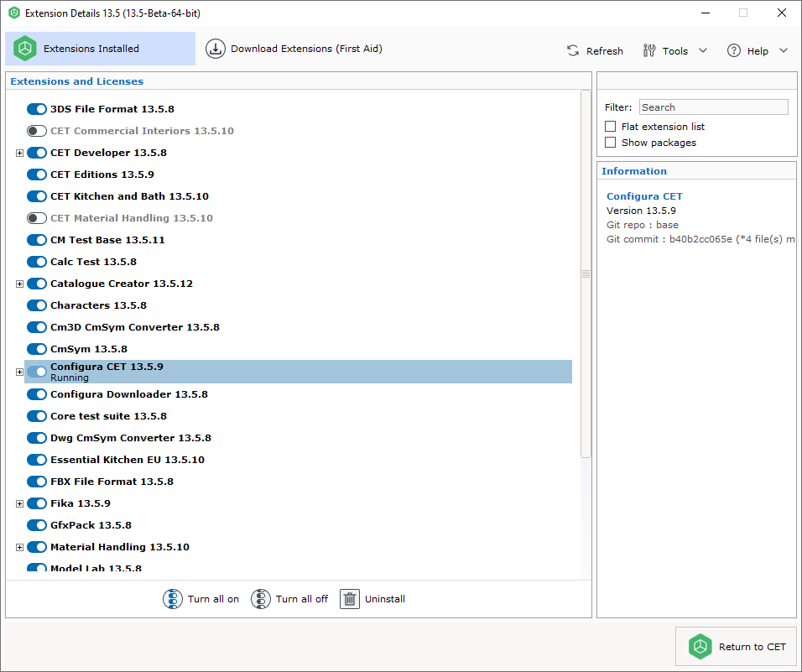Switch to Download Extensions (First Aid) tab
802x672 pixels.
pyautogui.click(x=294, y=49)
